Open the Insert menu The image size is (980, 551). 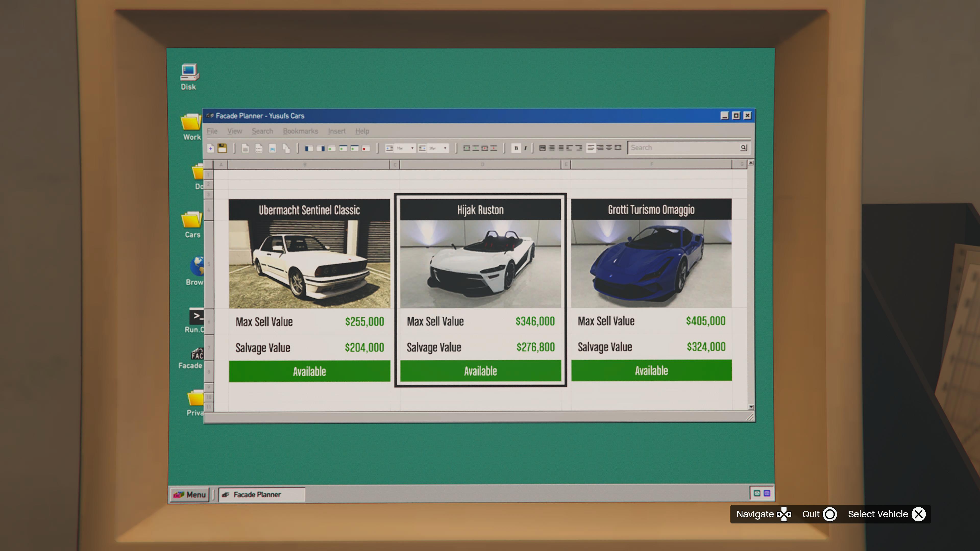coord(336,131)
